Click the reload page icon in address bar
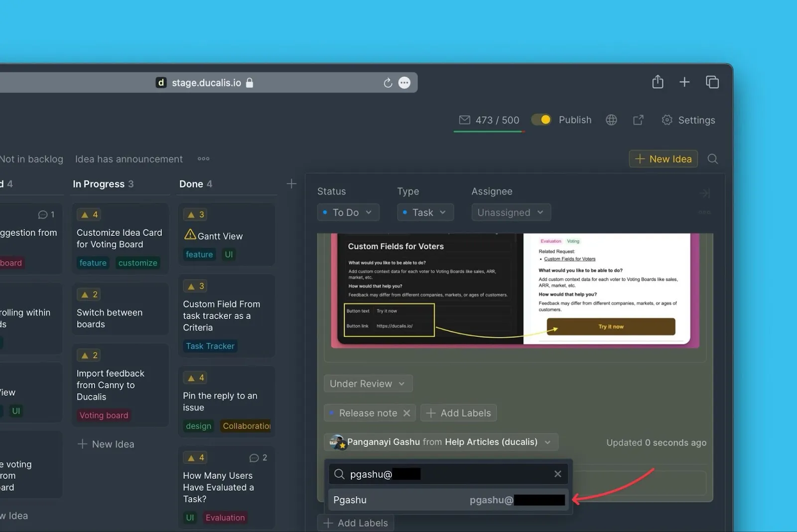The width and height of the screenshot is (797, 532). [388, 83]
